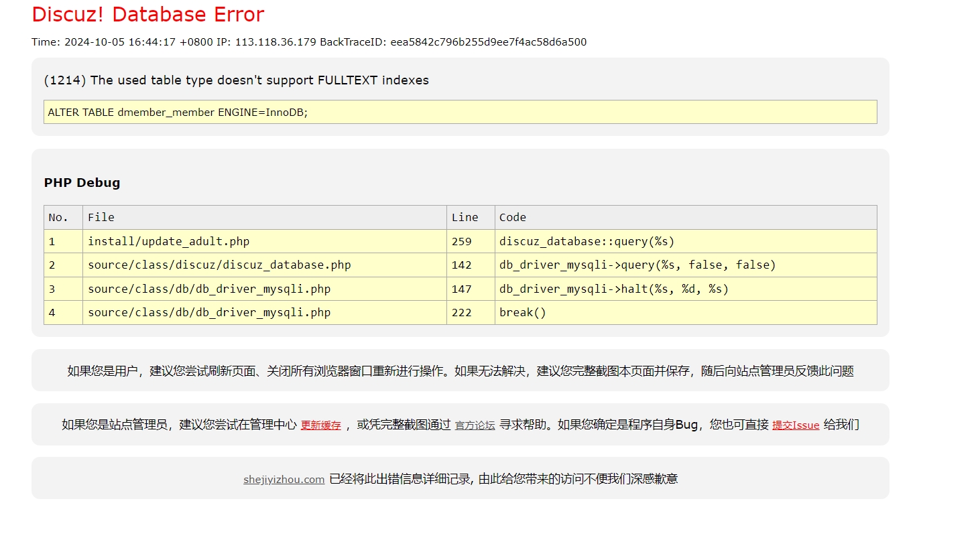This screenshot has width=980, height=550.
Task: Click the BackTraceID timestamp line
Action: tap(308, 42)
